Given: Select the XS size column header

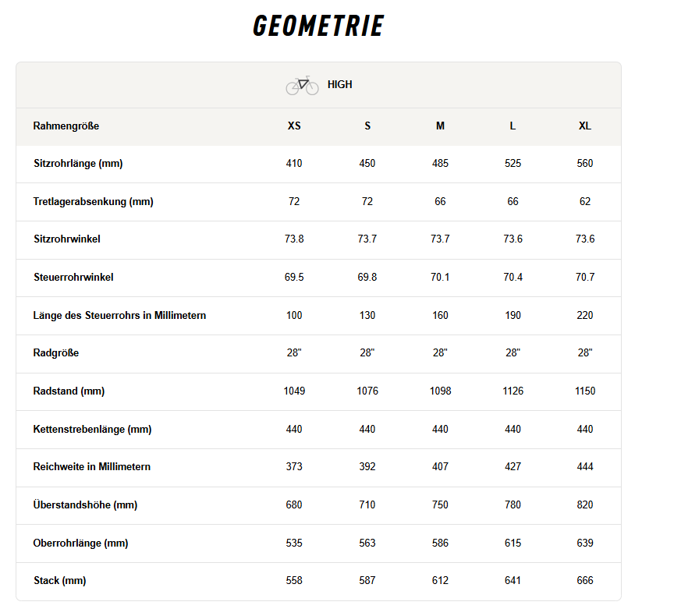Looking at the screenshot, I should pos(294,126).
